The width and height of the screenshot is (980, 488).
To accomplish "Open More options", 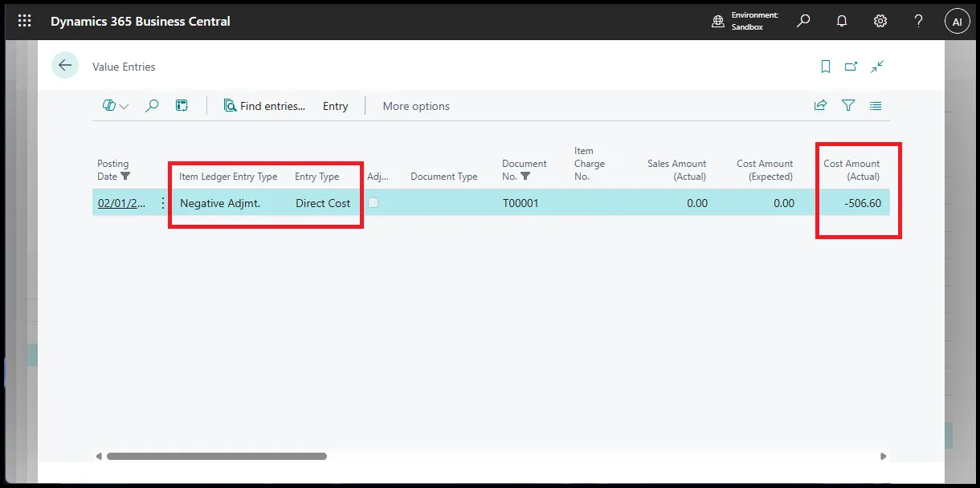I will pyautogui.click(x=416, y=106).
